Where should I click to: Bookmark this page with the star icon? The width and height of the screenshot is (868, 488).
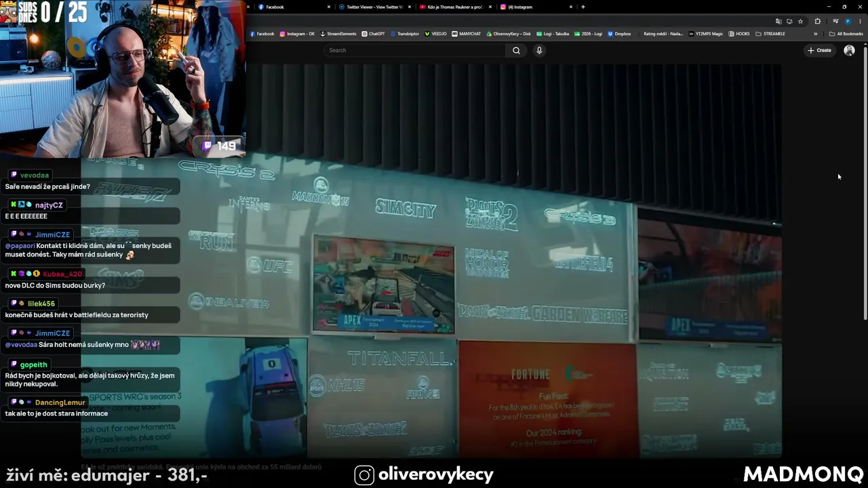[x=800, y=21]
